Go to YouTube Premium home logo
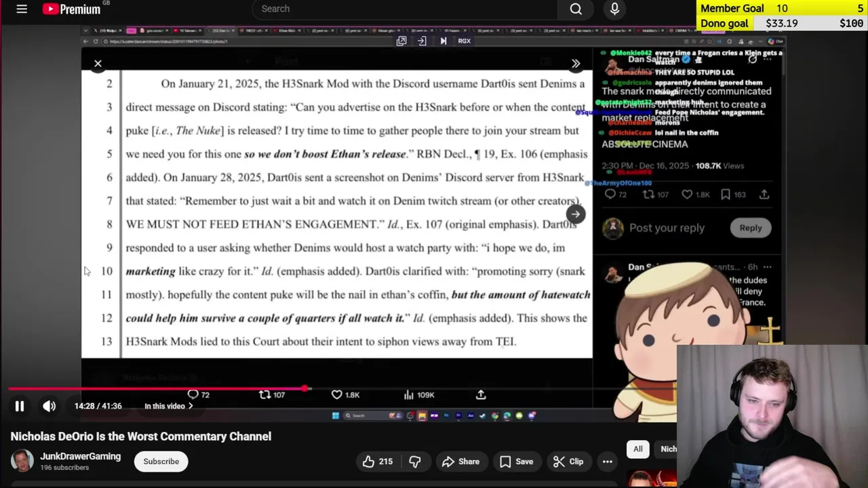The height and width of the screenshot is (488, 868). pos(71,9)
